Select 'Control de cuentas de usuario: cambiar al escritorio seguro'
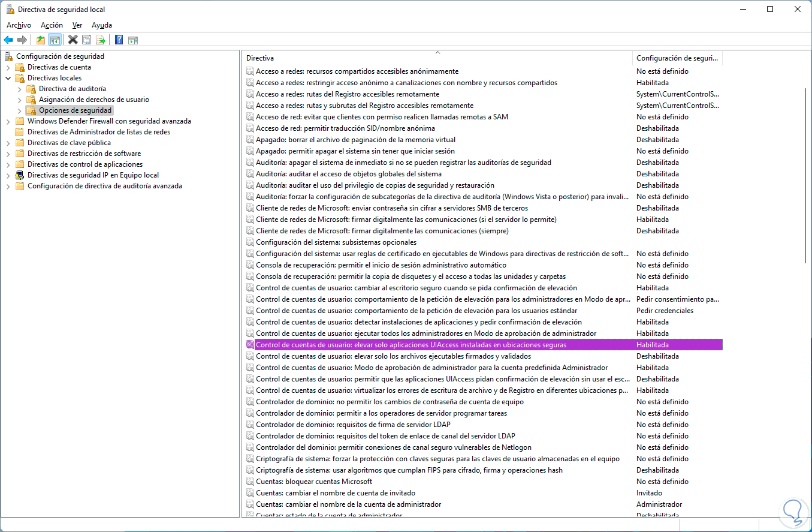 [x=416, y=288]
